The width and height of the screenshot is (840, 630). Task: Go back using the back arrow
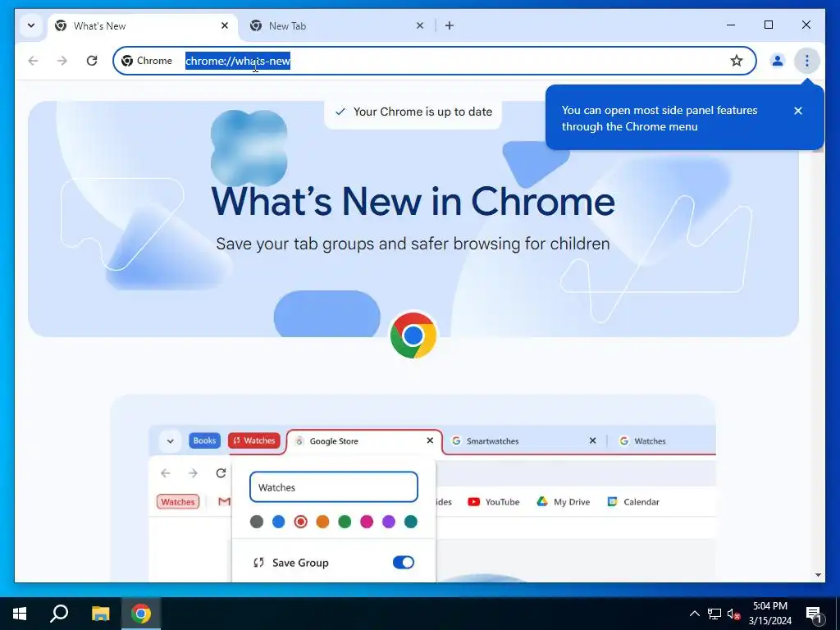click(33, 61)
